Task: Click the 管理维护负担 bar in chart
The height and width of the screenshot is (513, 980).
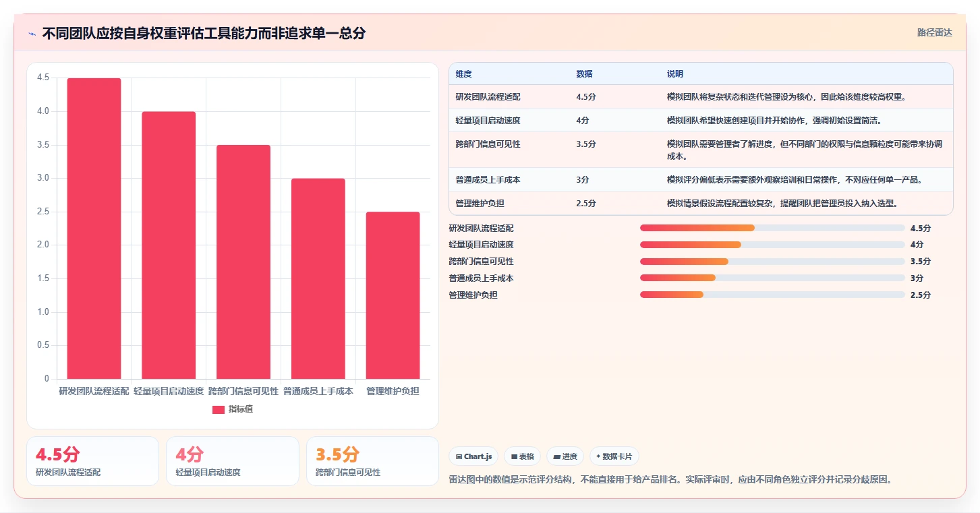Action: pyautogui.click(x=393, y=295)
